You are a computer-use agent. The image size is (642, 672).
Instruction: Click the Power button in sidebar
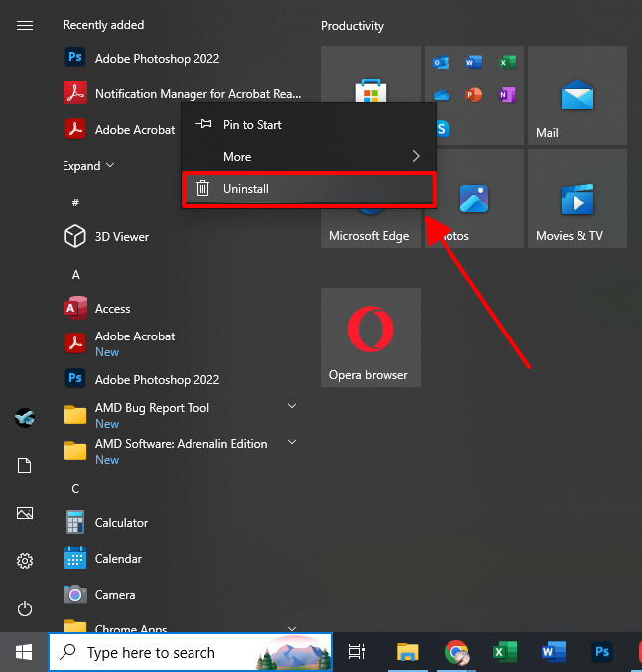(x=25, y=608)
